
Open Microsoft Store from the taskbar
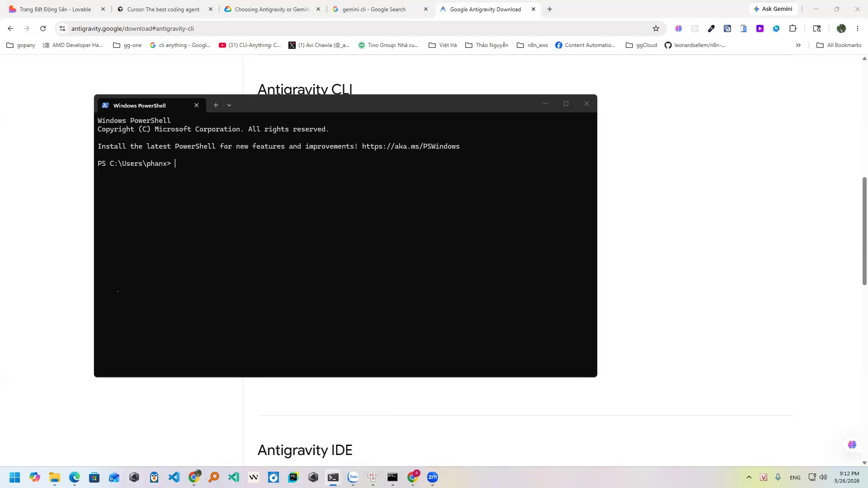tap(94, 477)
